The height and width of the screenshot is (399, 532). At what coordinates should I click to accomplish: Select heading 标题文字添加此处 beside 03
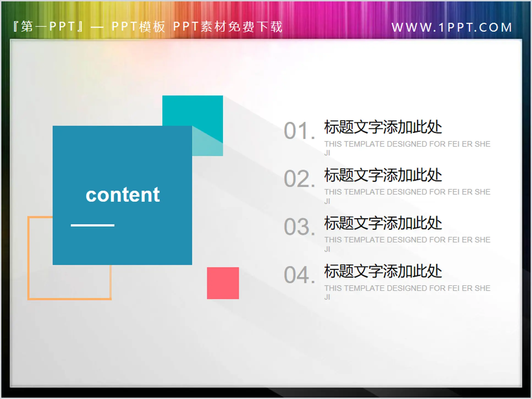383,223
